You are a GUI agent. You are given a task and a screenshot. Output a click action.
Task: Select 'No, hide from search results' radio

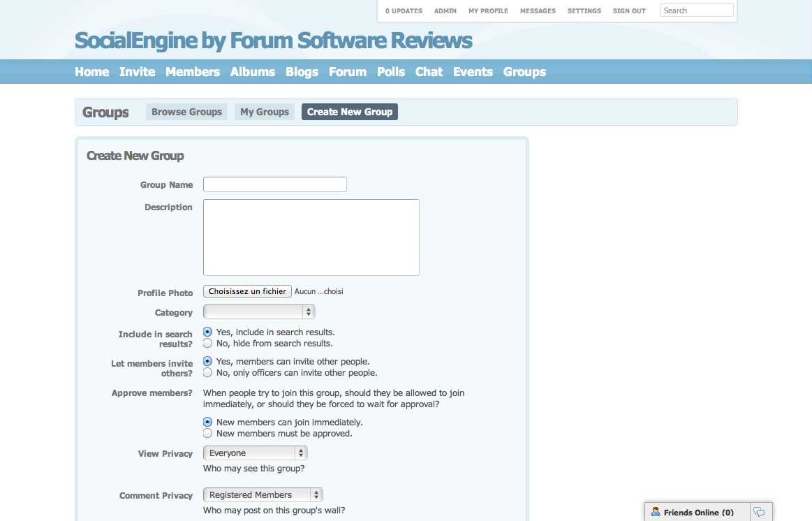(x=207, y=344)
